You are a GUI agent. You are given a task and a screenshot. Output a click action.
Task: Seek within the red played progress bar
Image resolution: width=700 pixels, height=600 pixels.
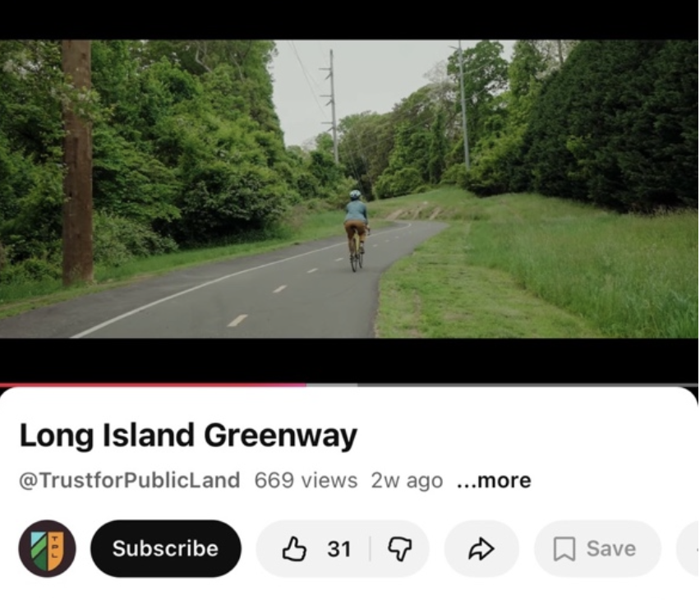[153, 384]
